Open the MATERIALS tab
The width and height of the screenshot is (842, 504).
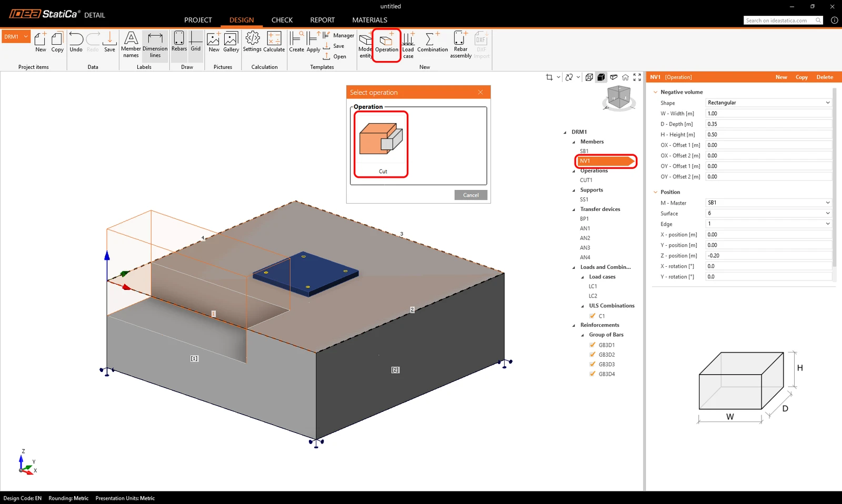coord(369,20)
